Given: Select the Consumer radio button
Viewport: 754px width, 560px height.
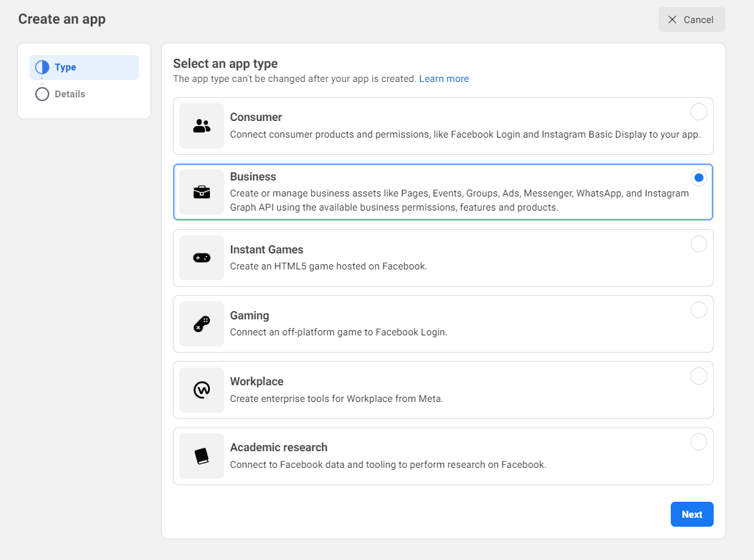Looking at the screenshot, I should point(698,112).
